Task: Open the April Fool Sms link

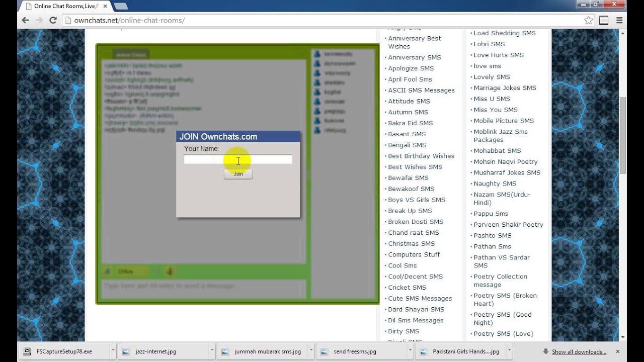Action: [410, 79]
